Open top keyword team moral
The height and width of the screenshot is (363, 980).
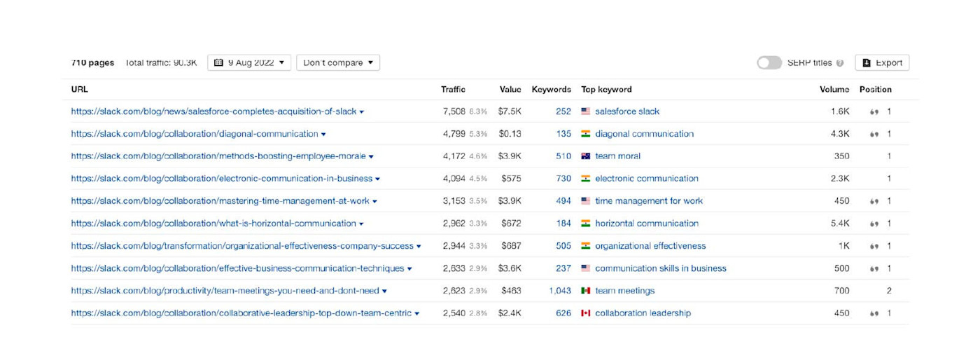tap(618, 156)
